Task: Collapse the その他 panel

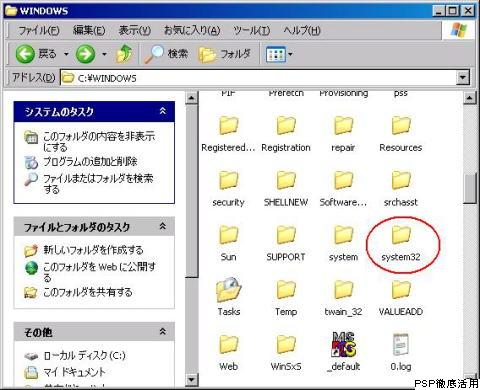Action: [163, 332]
